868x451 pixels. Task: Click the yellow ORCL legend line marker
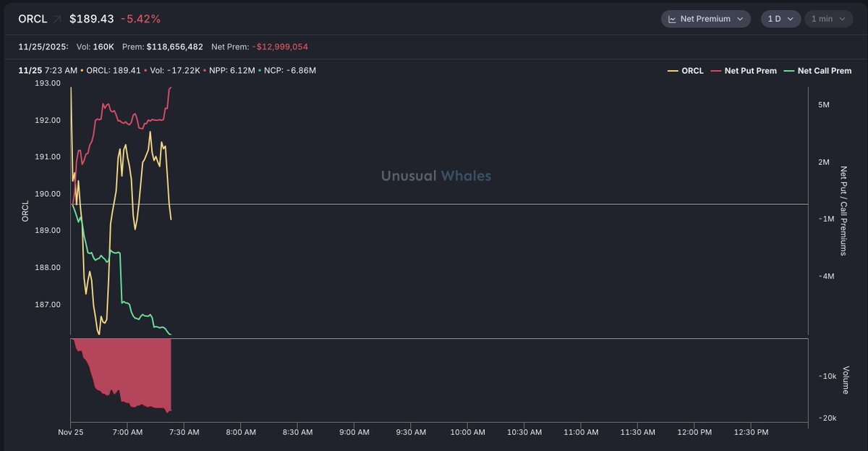[x=672, y=71]
